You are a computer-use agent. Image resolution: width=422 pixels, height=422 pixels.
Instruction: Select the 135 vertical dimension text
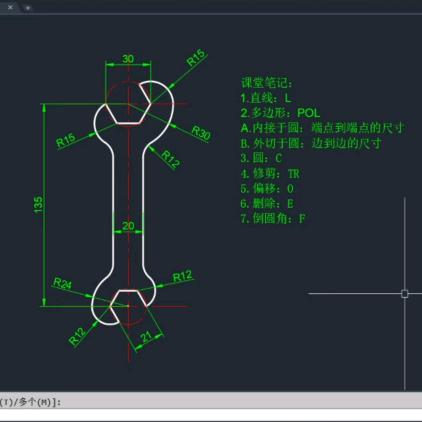click(x=39, y=204)
